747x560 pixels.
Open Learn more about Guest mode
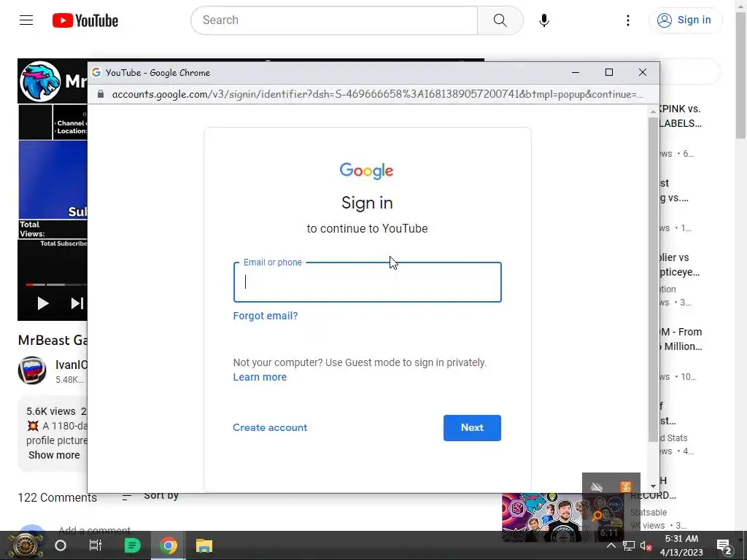(260, 377)
